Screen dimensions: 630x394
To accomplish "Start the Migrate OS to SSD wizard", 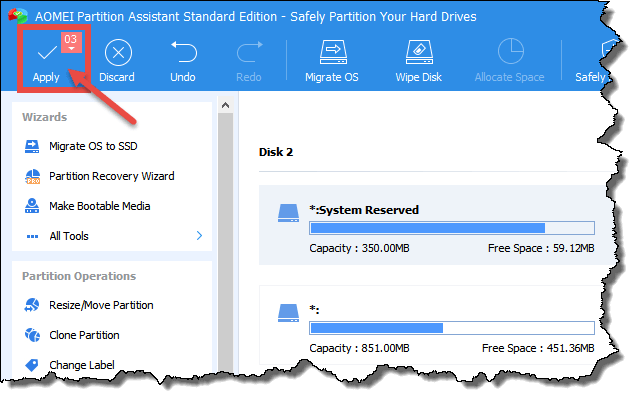I will tap(93, 146).
